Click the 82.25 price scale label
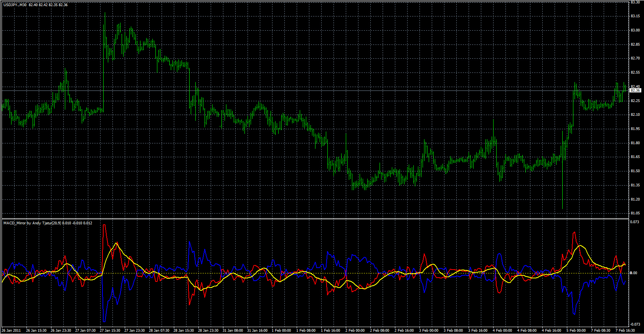Screen dimensions: 644x334 pyautogui.click(x=635, y=101)
